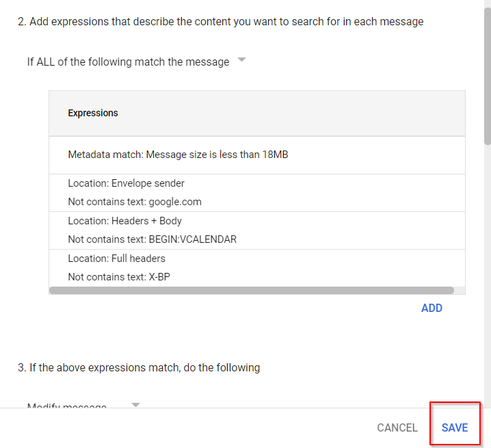Viewport: 491px width, 448px height.
Task: Click the step 3 'If the above expressions match' heading
Action: coord(139,367)
